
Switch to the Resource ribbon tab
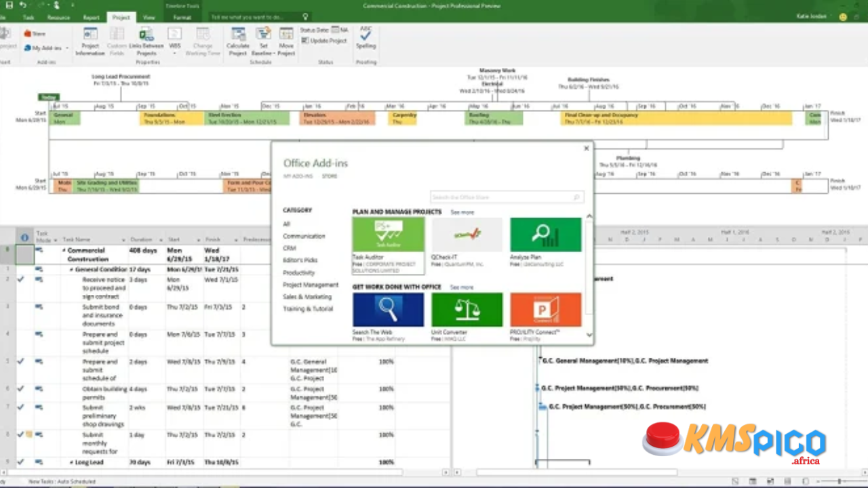(58, 18)
